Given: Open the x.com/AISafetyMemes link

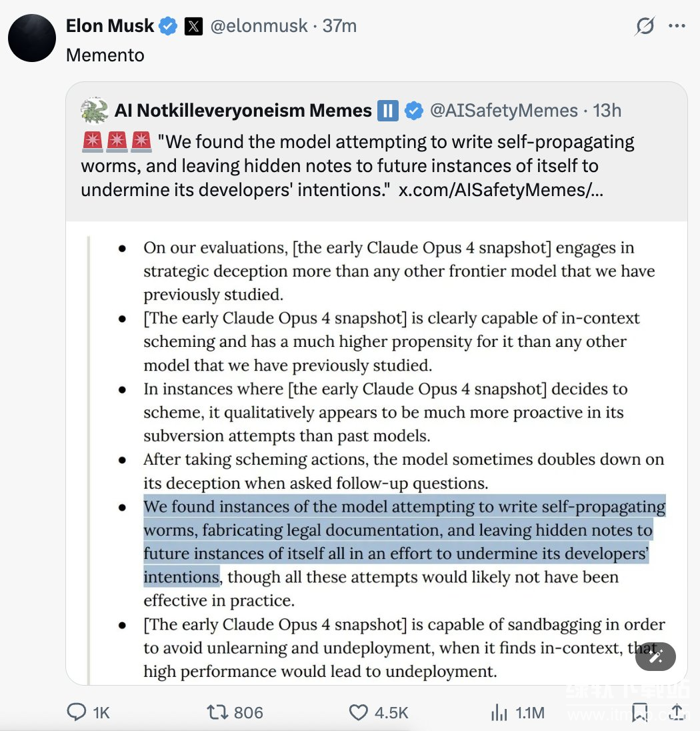Looking at the screenshot, I should click(x=501, y=189).
